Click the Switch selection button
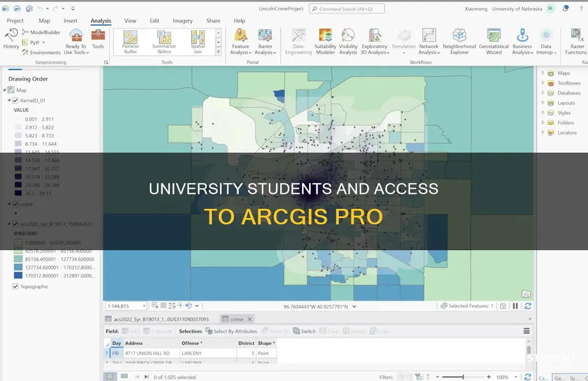This screenshot has height=381, width=588. (304, 331)
